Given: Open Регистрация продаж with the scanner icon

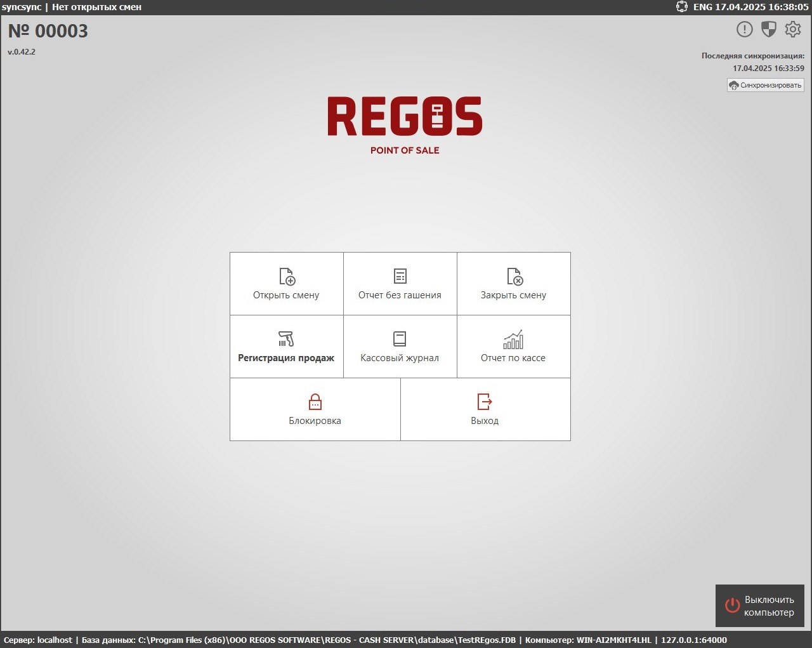Looking at the screenshot, I should tap(286, 347).
